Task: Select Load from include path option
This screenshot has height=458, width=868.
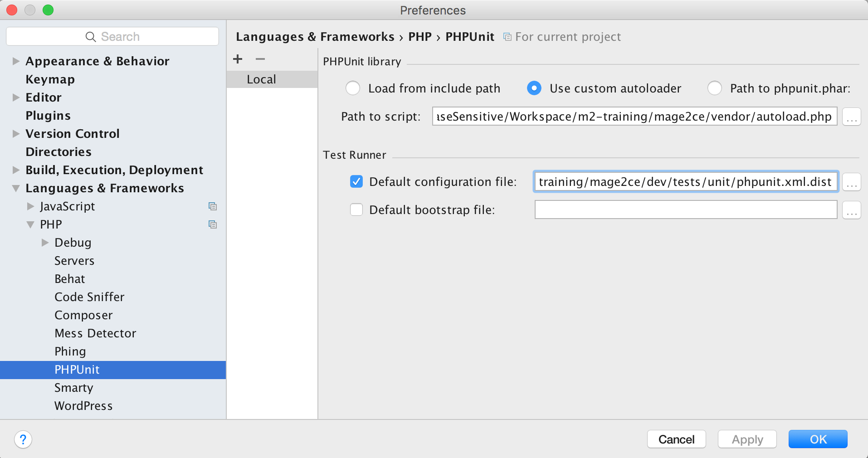Action: pos(353,88)
